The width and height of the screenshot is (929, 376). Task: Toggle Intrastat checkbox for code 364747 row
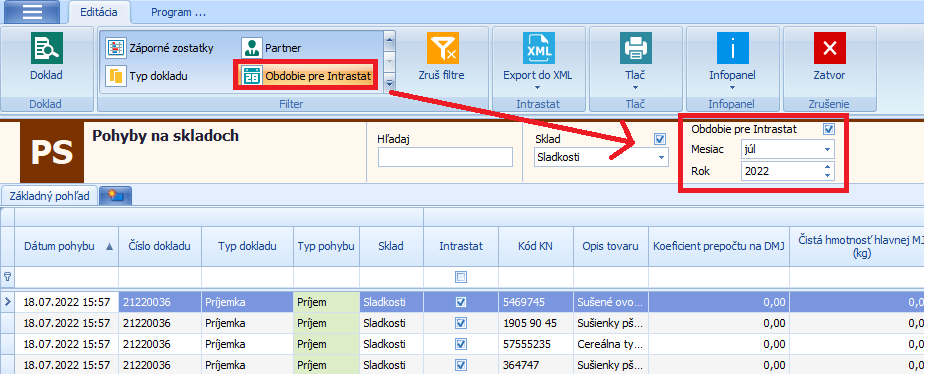point(460,365)
